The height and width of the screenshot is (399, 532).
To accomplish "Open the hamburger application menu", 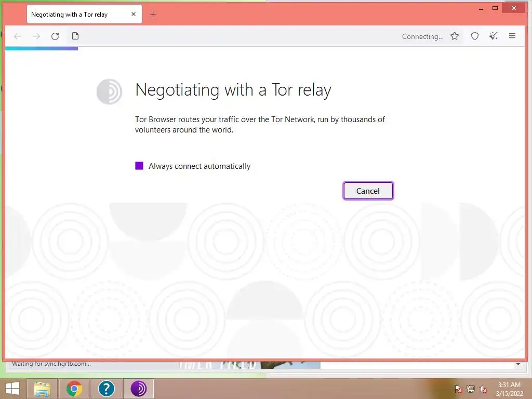I will pos(512,36).
